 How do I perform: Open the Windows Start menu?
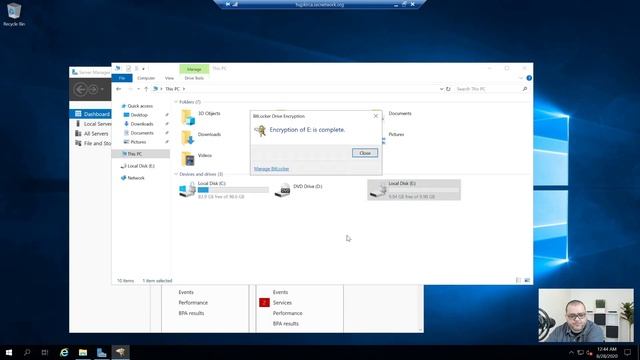[9, 352]
